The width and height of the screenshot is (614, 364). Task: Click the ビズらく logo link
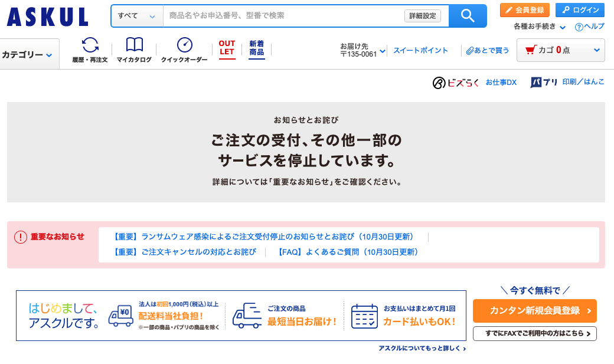455,83
